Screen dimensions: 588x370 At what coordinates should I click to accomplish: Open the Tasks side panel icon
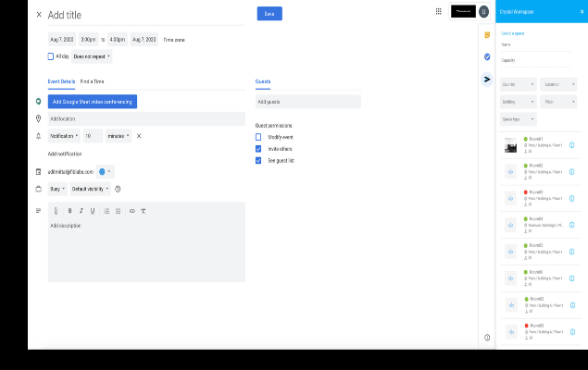pos(487,57)
